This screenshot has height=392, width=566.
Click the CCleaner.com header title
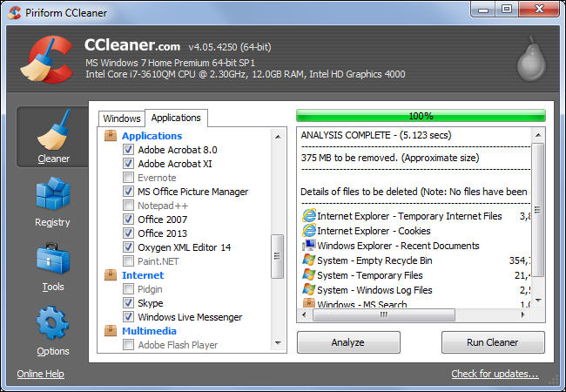tap(132, 45)
